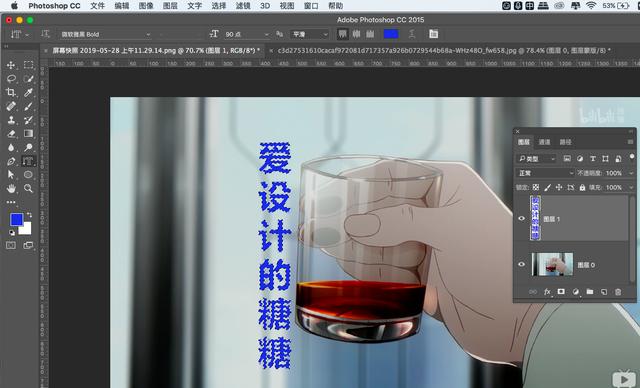
Task: Toggle filter for pixel layers
Action: 567,159
